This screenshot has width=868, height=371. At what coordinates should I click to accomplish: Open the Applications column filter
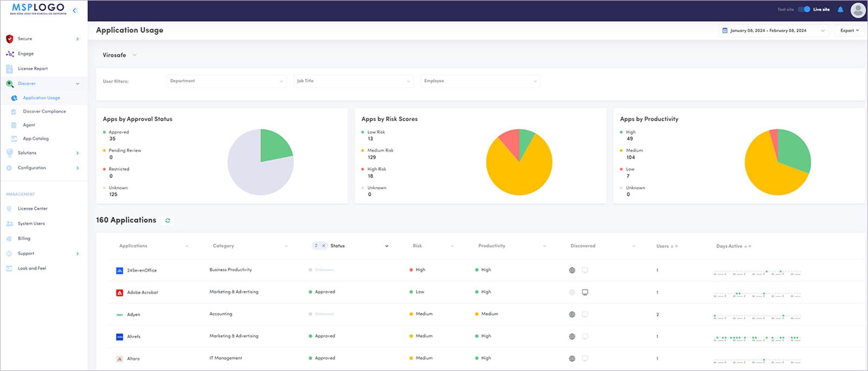[187, 246]
